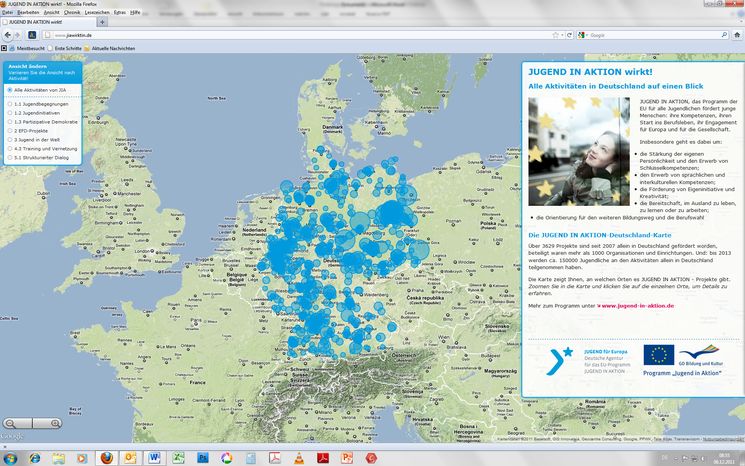745x466 pixels.
Task: Follow the www.jugend-in-aktion.de link
Action: click(x=638, y=306)
